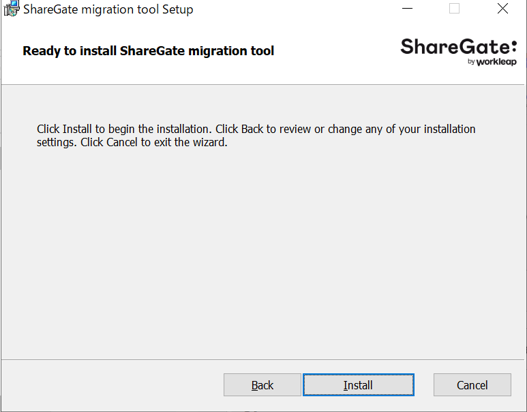
Task: Go to previous step via Back
Action: pos(262,385)
